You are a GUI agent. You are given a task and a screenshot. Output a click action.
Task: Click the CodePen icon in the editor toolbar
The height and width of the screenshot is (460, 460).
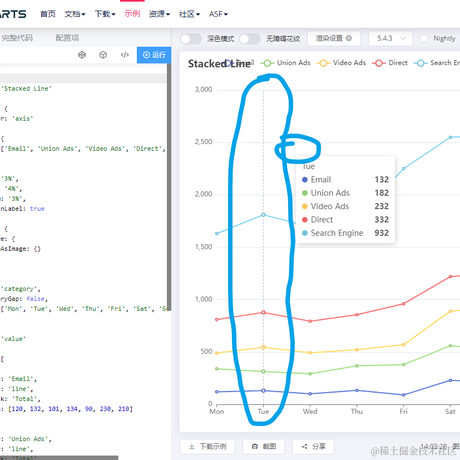point(103,55)
